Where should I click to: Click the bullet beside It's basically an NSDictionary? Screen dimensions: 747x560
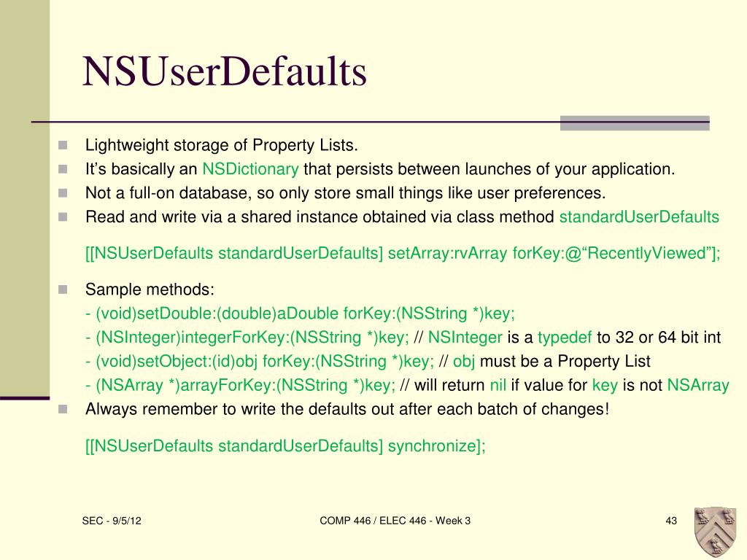click(63, 169)
